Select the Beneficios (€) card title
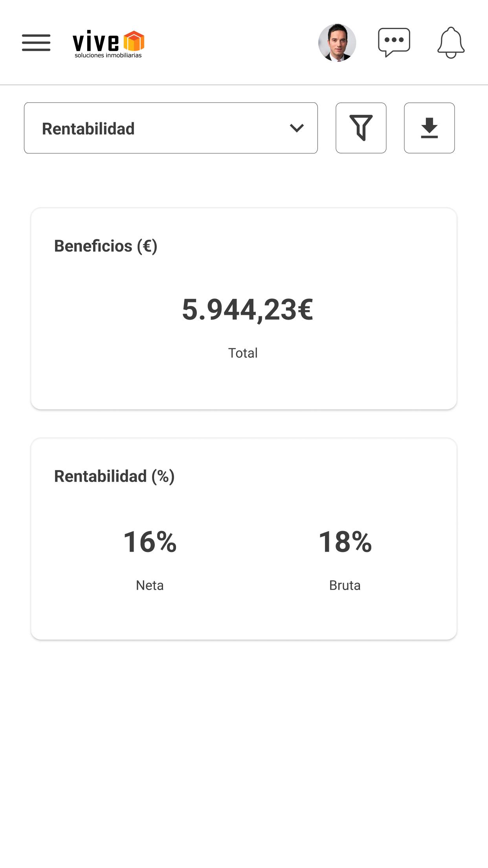488x868 pixels. click(106, 246)
